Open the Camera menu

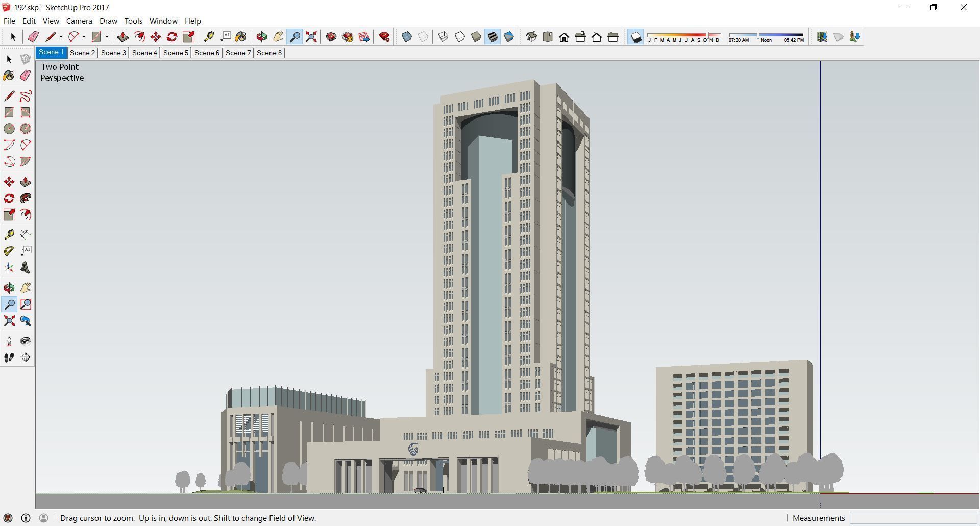79,21
